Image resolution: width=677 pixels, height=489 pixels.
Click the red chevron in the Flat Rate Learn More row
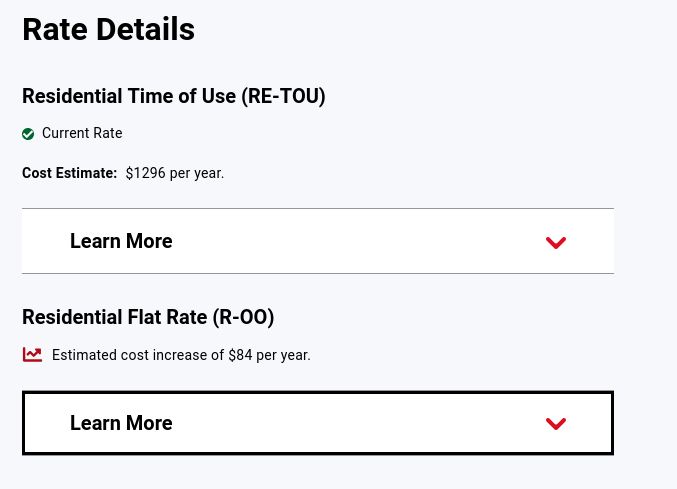coord(556,424)
